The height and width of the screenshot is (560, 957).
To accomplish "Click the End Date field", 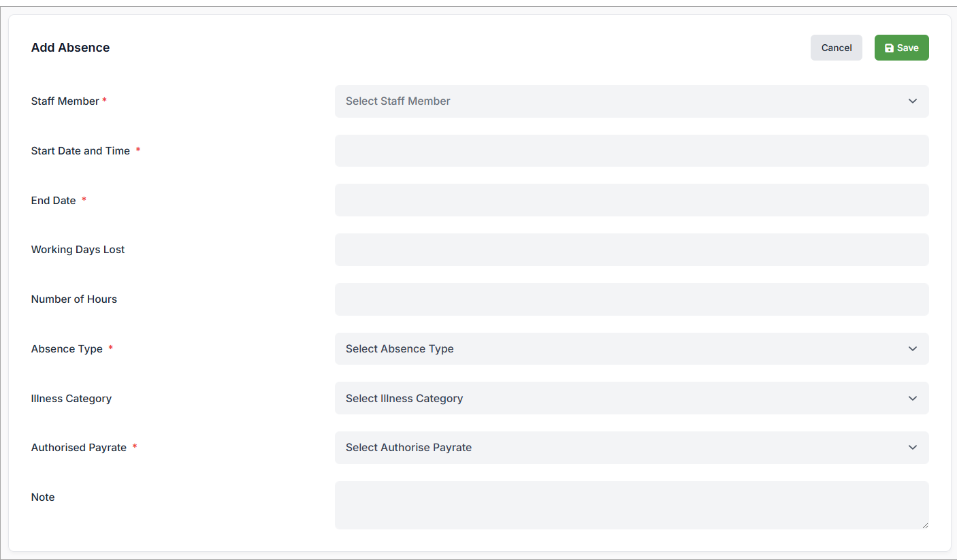I will [x=632, y=199].
